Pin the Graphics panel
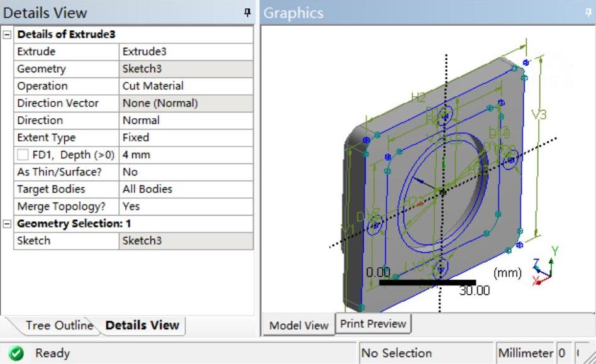The height and width of the screenshot is (364, 596). tap(588, 13)
